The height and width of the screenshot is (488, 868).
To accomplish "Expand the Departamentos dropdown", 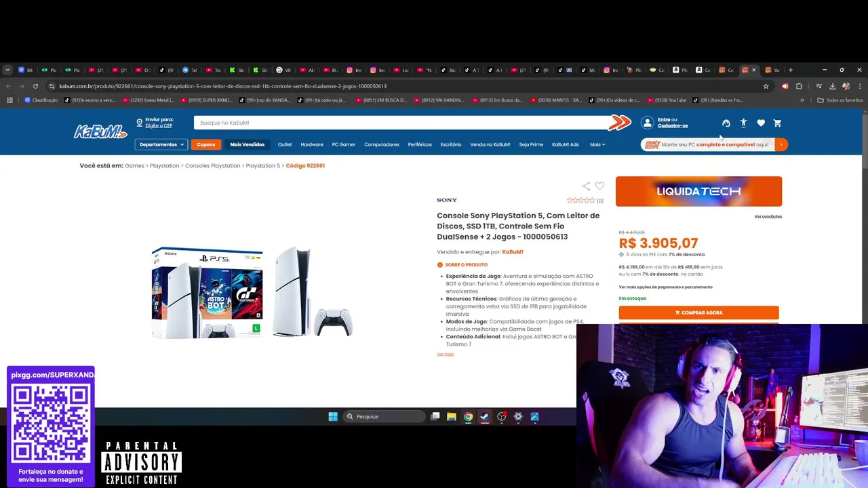I will [161, 144].
